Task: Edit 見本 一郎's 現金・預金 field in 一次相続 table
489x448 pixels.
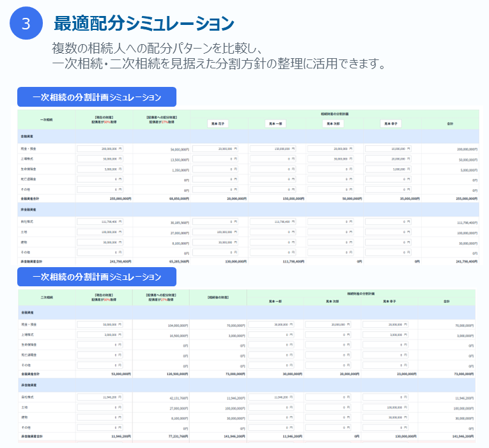Action: (273, 149)
